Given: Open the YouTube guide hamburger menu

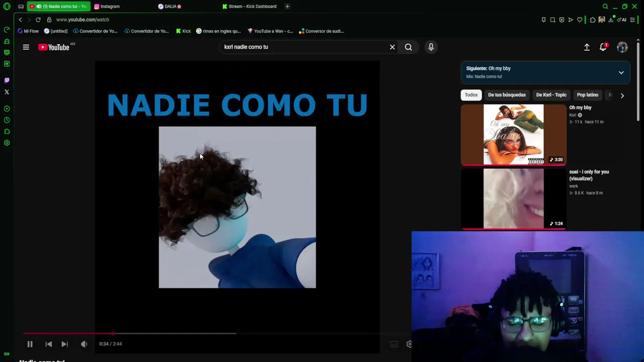Looking at the screenshot, I should point(26,47).
